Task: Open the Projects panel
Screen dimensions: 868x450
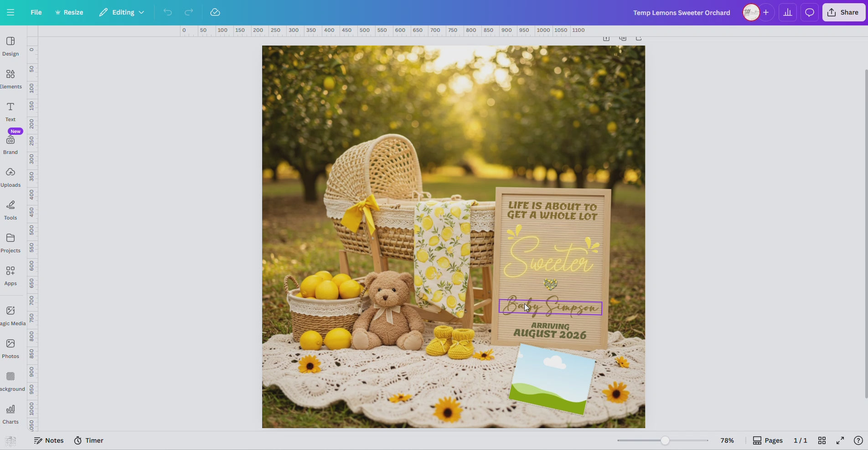Action: tap(10, 242)
